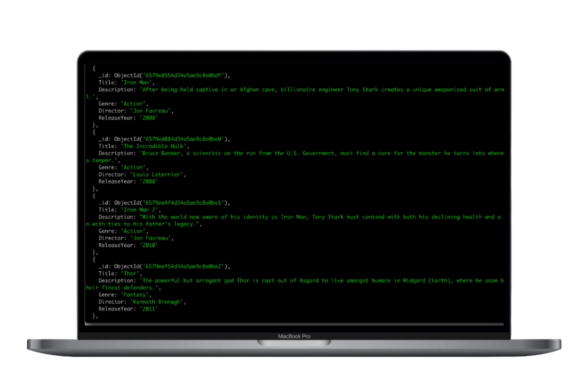Select the director 'Louis Leterrier'
Image resolution: width=588 pixels, height=392 pixels.
tap(157, 174)
